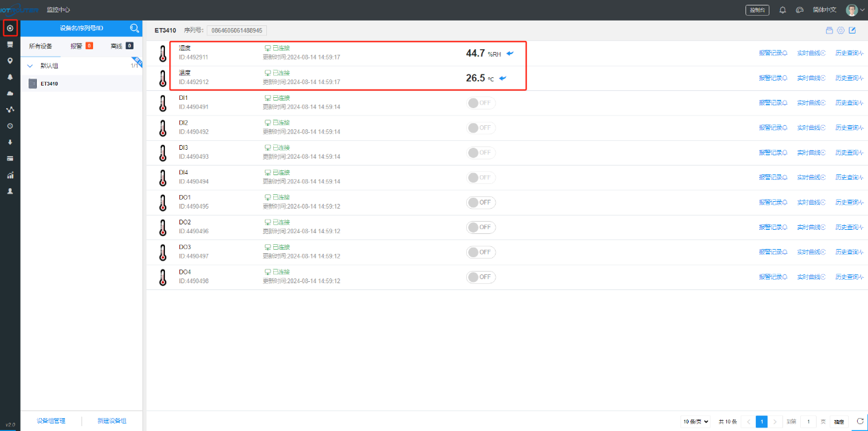Toggle the DO1 switch
Image resolution: width=868 pixels, height=431 pixels.
pyautogui.click(x=481, y=203)
